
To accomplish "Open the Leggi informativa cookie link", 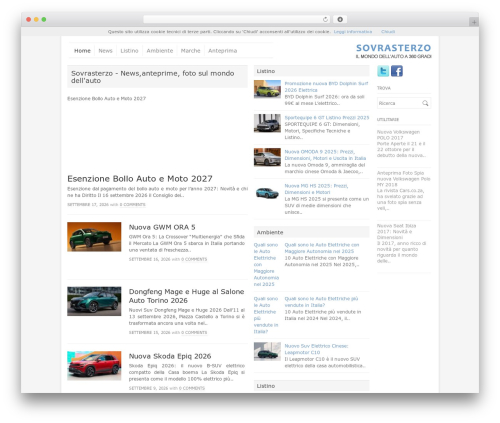I will (353, 32).
